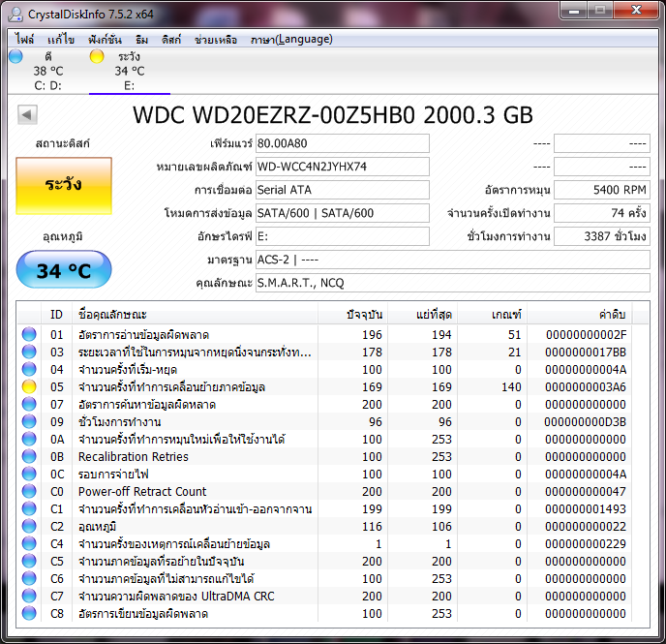
Task: Click the S.M.A.R.T., NCQ features field
Action: 453,283
